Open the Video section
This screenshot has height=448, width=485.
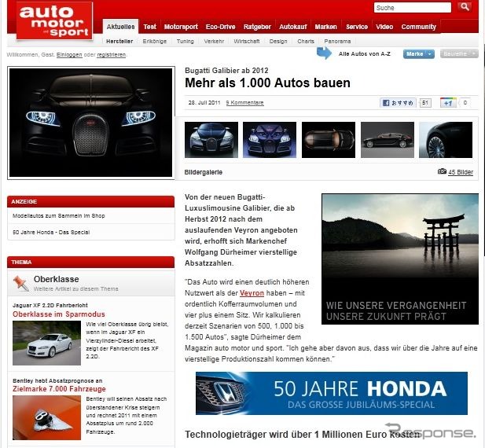(x=384, y=27)
